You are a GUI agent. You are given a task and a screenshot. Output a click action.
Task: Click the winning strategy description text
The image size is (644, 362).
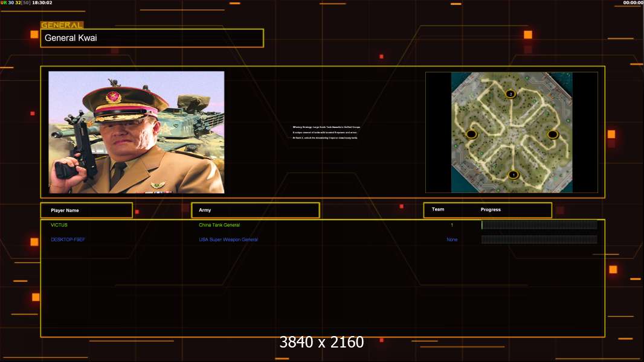coord(325,132)
